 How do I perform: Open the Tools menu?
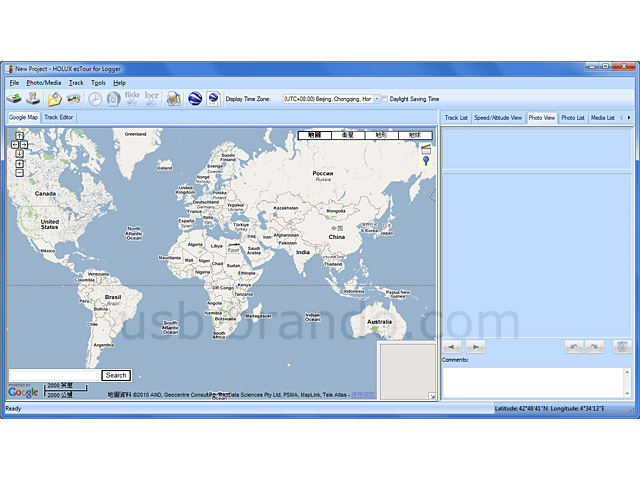(98, 83)
